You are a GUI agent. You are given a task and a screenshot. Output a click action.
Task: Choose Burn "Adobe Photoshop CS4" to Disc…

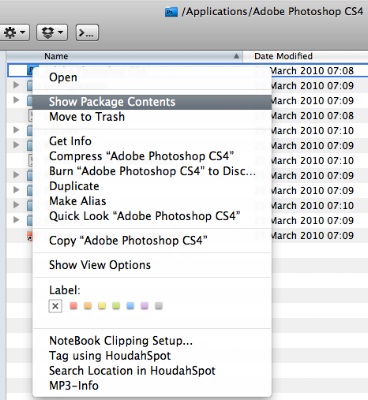pyautogui.click(x=152, y=171)
